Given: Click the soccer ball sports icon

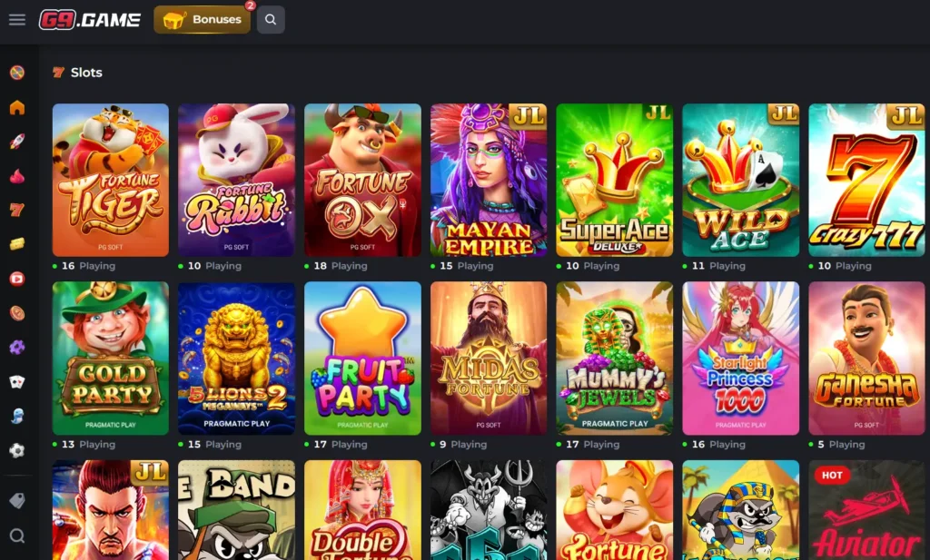Looking at the screenshot, I should pos(17,450).
